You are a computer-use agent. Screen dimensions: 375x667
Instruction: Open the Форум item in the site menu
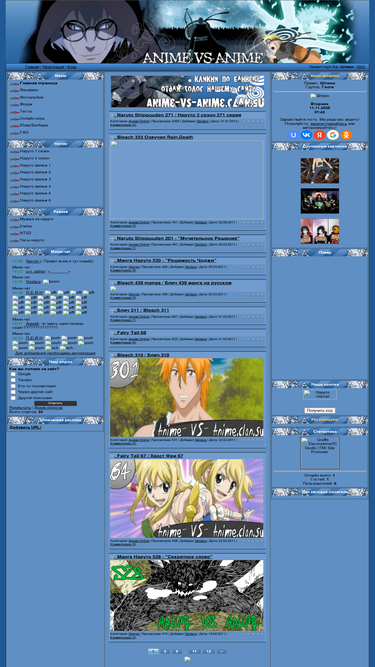(x=26, y=104)
